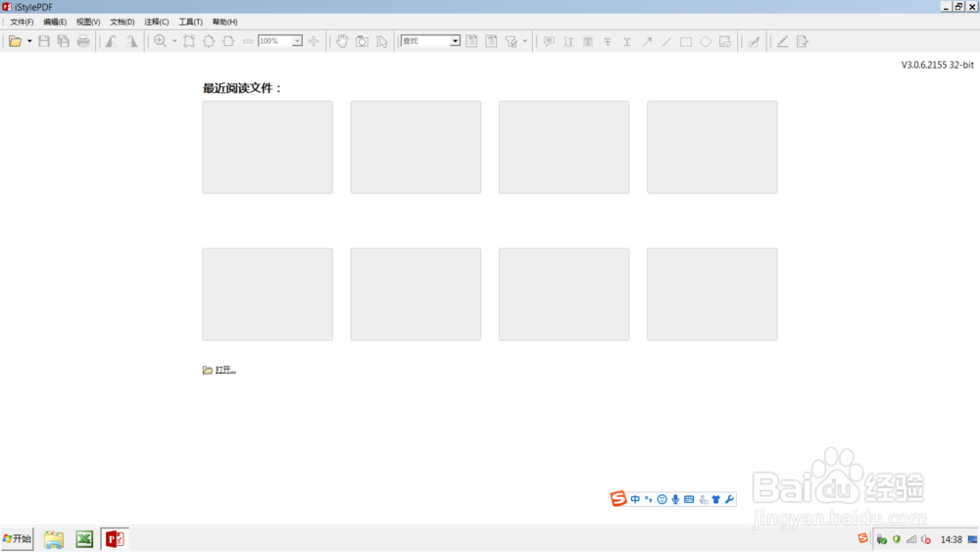Open the IME wrench settings

point(729,499)
